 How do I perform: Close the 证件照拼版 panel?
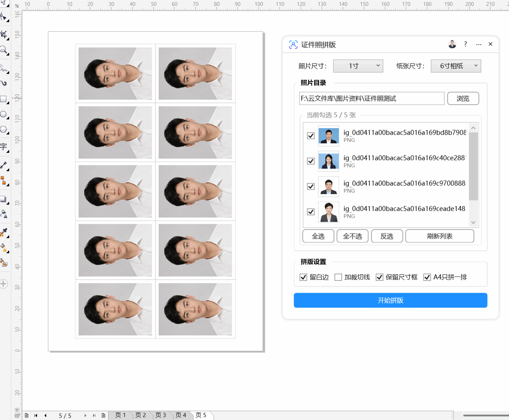490,44
